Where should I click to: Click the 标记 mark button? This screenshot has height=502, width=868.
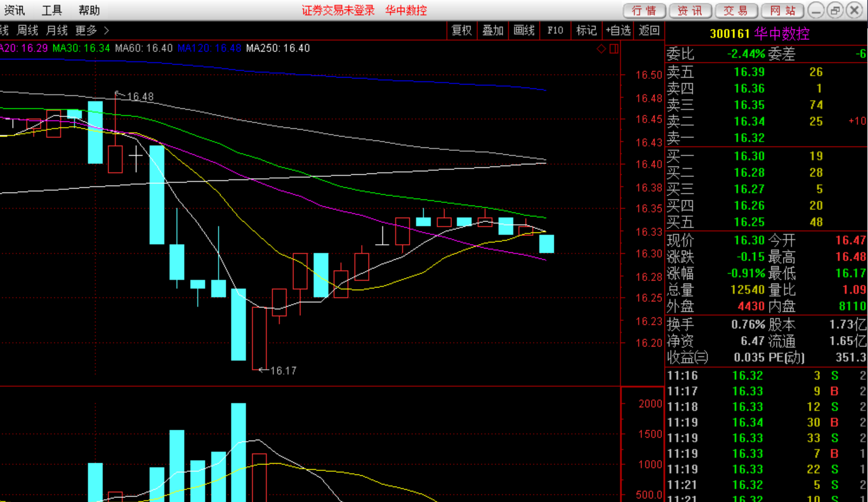[x=587, y=31]
